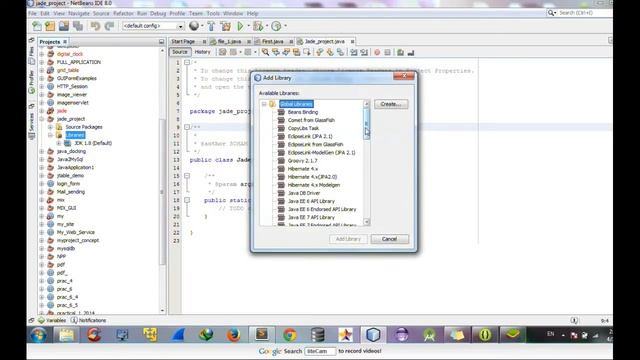640x360 pixels.
Task: Click the red Start Macro Recording icon
Action: coord(377,52)
